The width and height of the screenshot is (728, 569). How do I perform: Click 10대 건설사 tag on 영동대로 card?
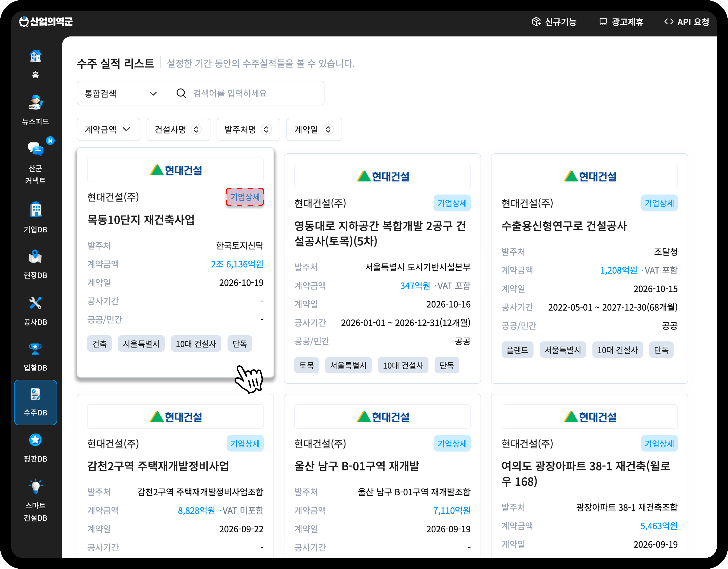coord(403,365)
